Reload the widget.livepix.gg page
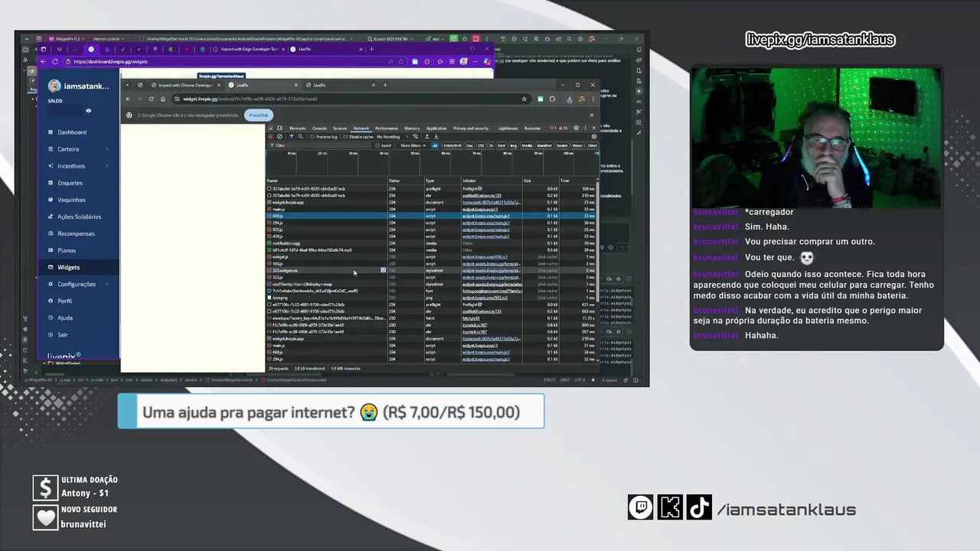Image resolution: width=980 pixels, height=551 pixels. coord(151,99)
